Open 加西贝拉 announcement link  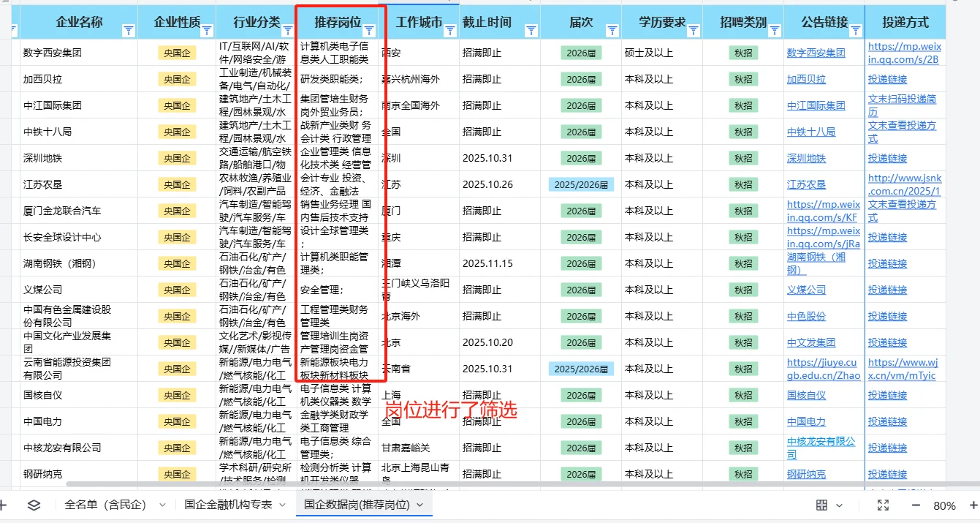coord(806,79)
